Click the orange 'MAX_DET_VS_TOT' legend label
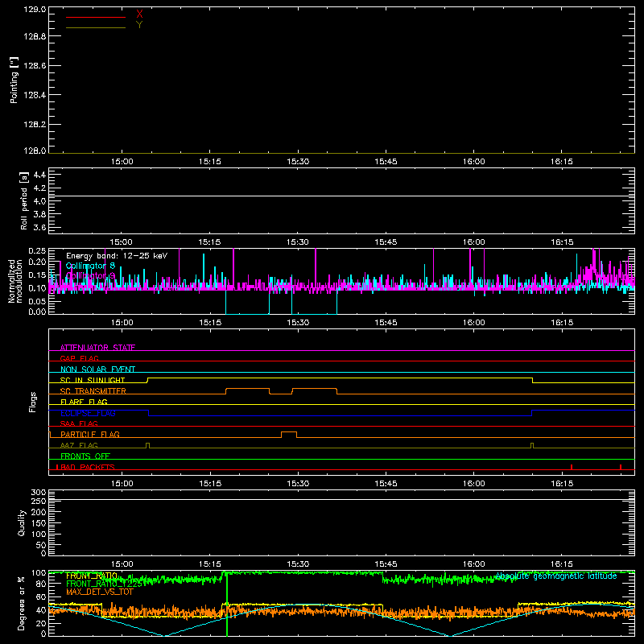The width and height of the screenshot is (644, 644). 100,592
